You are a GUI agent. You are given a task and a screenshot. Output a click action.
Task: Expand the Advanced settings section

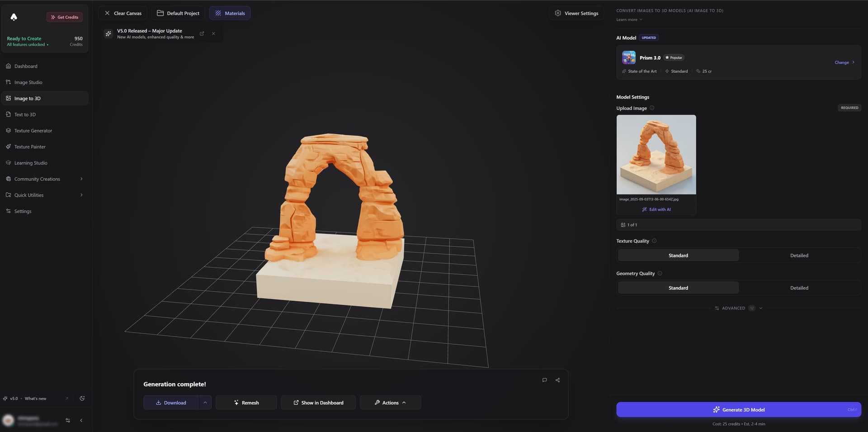point(738,308)
